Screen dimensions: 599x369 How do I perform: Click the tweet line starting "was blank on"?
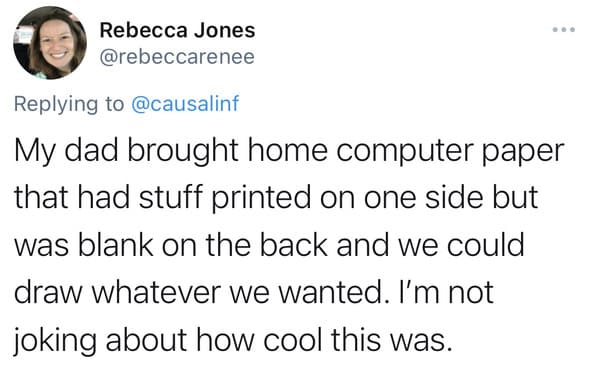point(269,245)
